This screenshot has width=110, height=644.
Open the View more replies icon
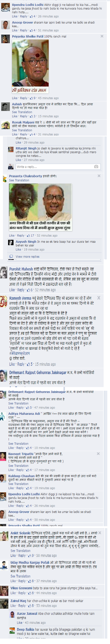click(11, 256)
